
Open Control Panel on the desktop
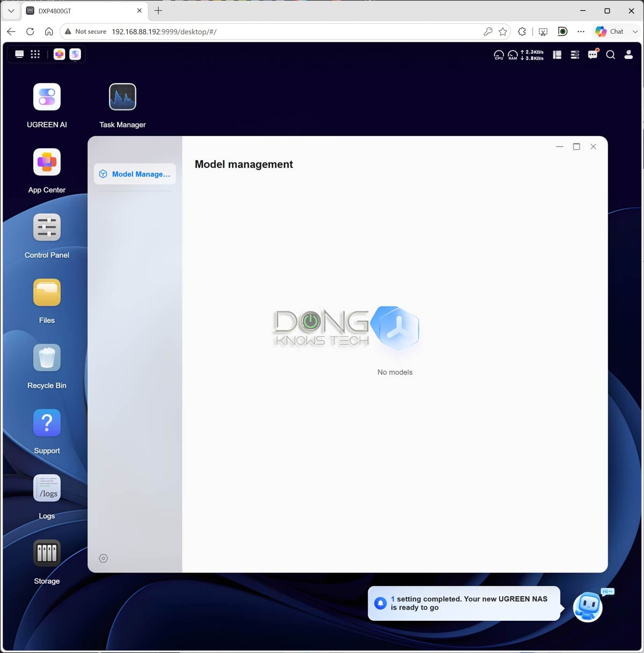tap(47, 228)
